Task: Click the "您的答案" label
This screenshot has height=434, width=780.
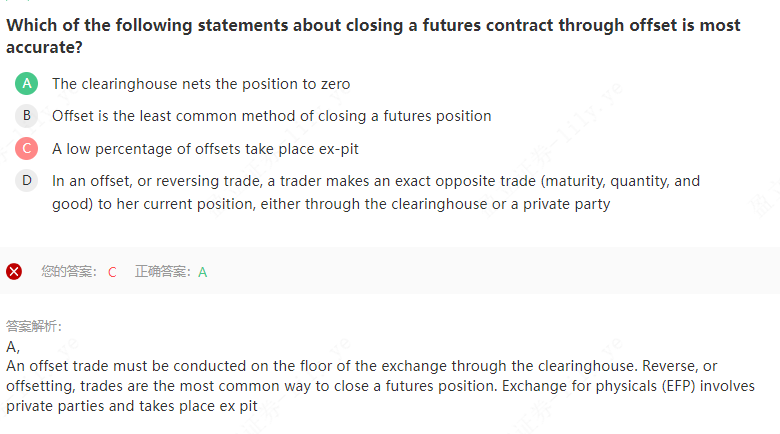Action: point(68,271)
